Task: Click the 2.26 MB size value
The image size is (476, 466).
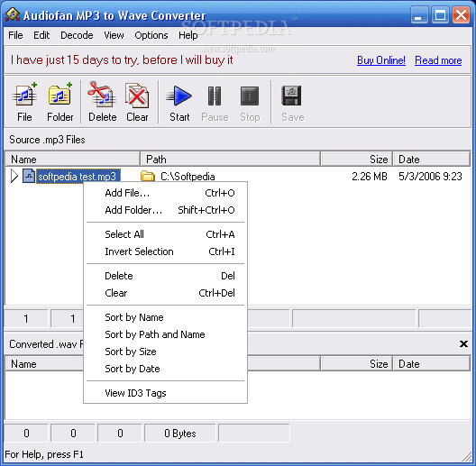Action: click(x=370, y=177)
